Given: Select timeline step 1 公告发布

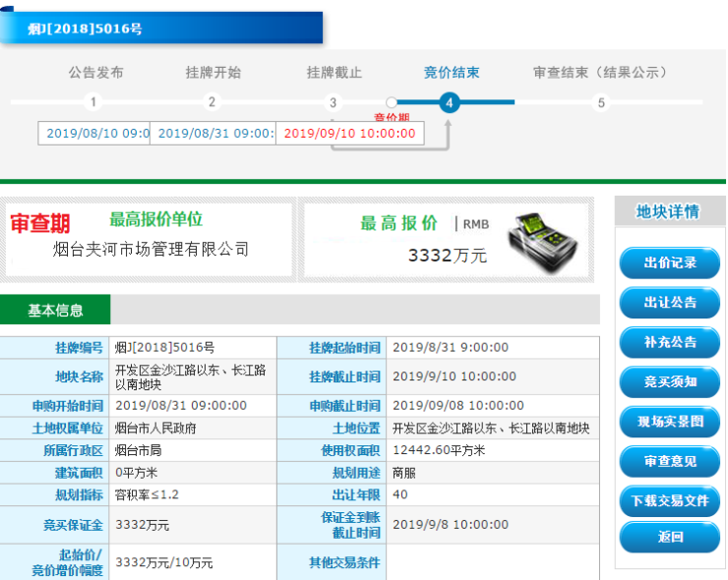Looking at the screenshot, I should [92, 102].
